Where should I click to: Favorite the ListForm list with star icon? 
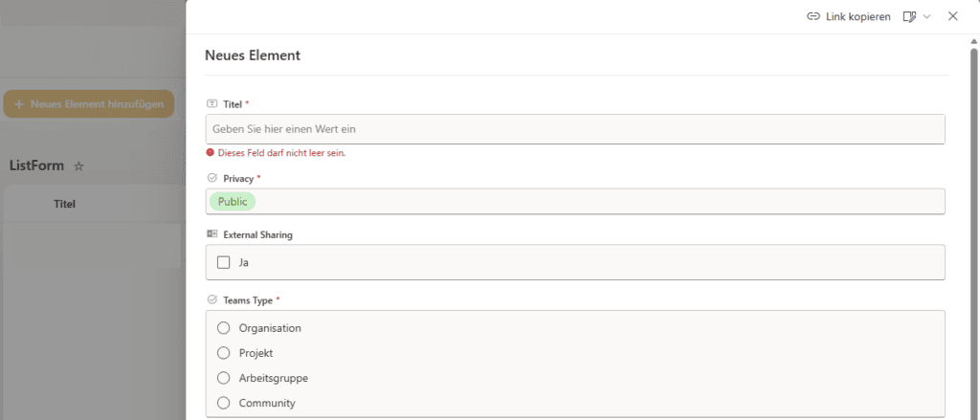point(78,166)
